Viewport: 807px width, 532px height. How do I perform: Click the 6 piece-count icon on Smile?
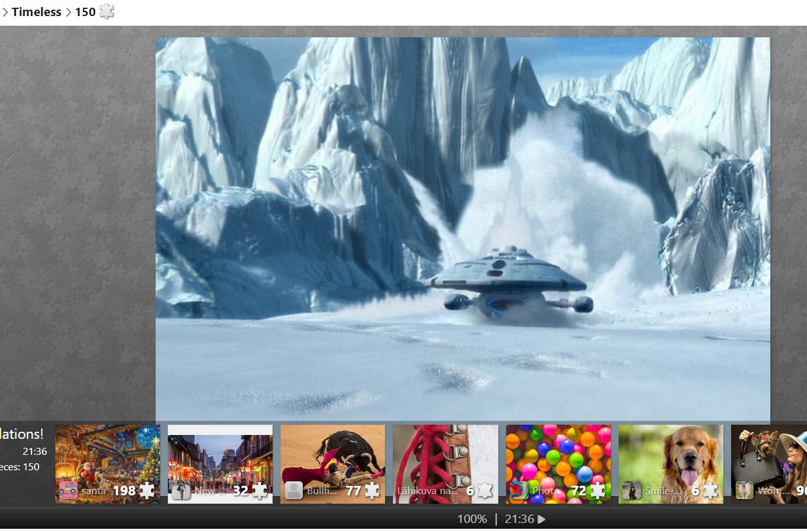(711, 491)
